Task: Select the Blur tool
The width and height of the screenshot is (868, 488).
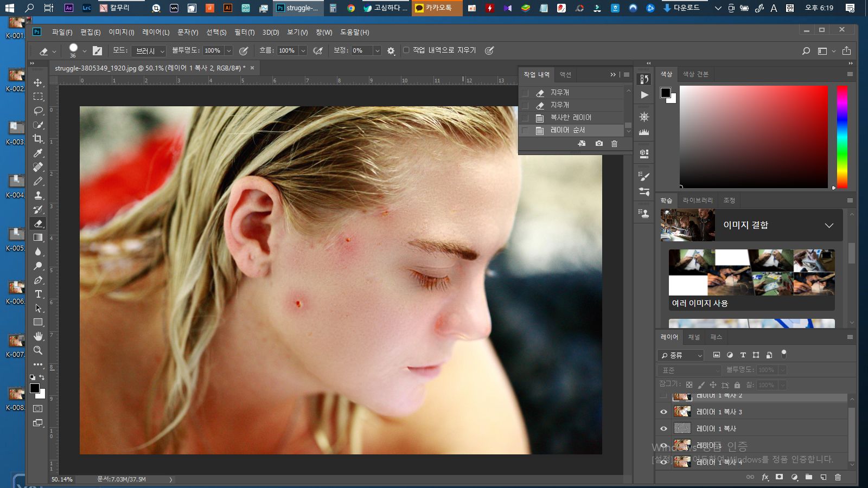Action: click(38, 252)
